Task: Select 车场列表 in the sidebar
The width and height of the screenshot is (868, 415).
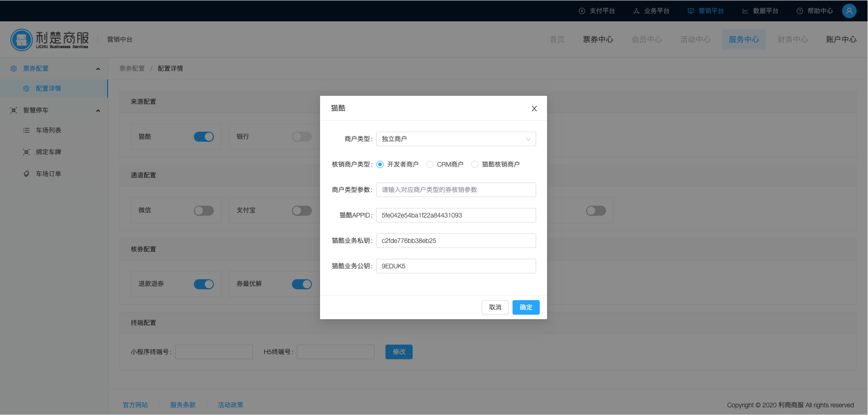Action: tap(49, 130)
